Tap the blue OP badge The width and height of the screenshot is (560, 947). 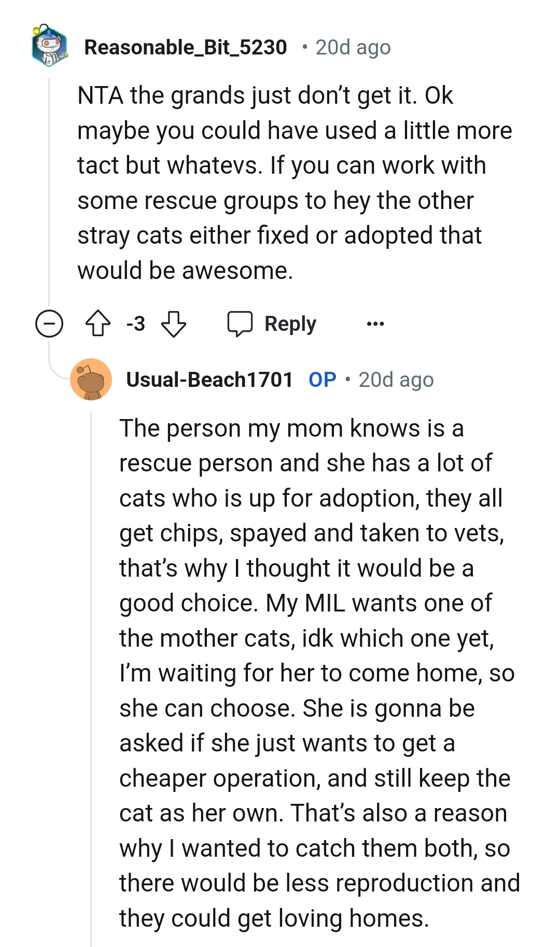tap(322, 380)
